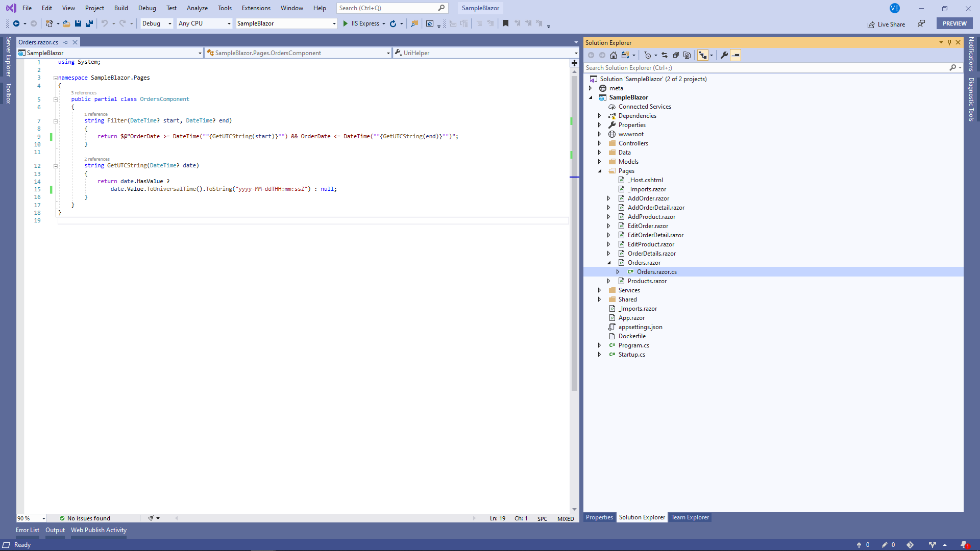
Task: Open the Error List tab
Action: click(x=28, y=530)
